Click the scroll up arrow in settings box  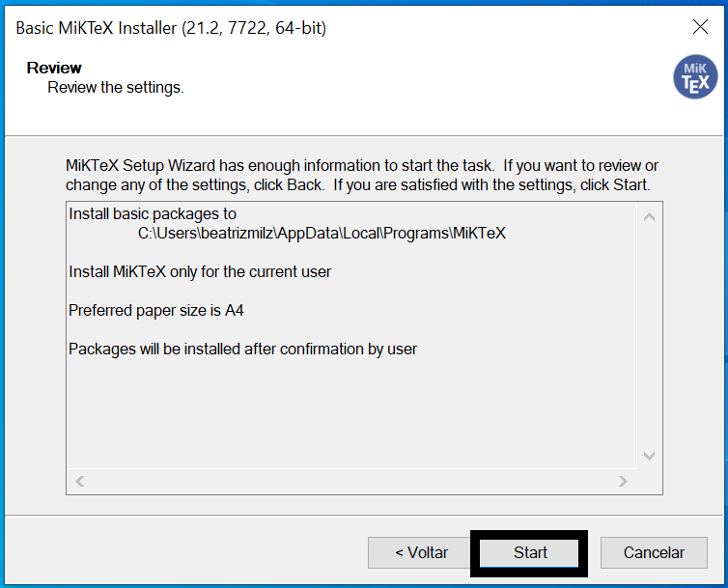pyautogui.click(x=649, y=216)
